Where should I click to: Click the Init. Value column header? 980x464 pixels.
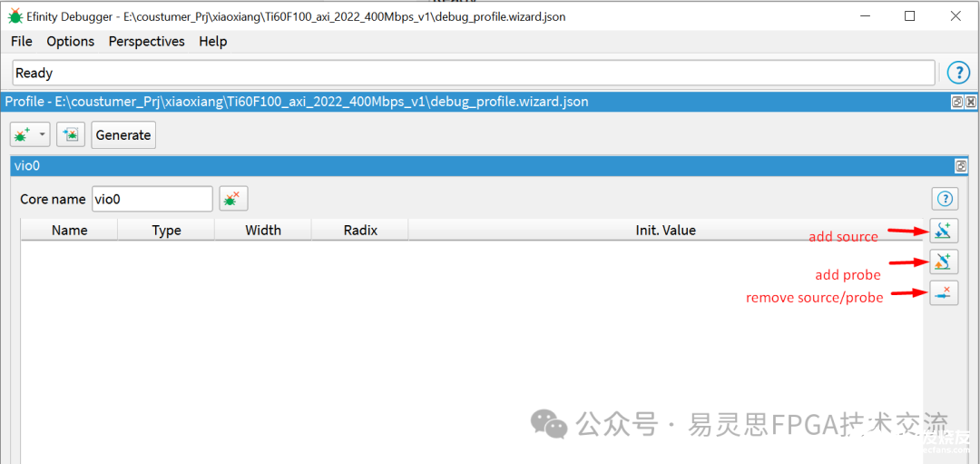point(665,230)
